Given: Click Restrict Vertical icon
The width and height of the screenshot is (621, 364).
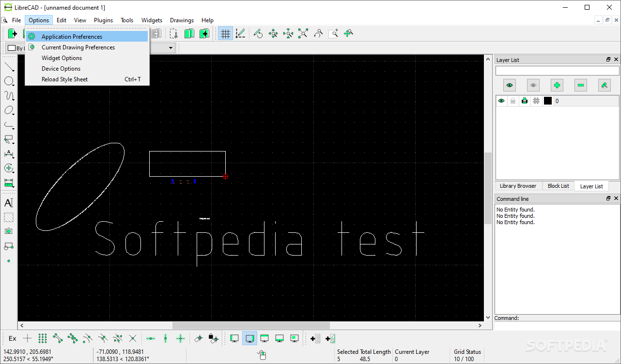Looking at the screenshot, I should click(x=166, y=338).
